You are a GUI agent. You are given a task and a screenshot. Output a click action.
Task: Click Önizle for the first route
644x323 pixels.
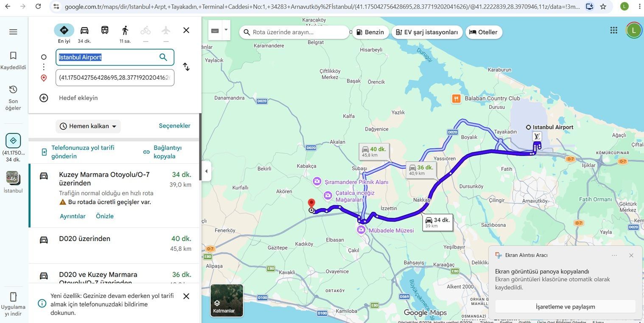coord(105,216)
